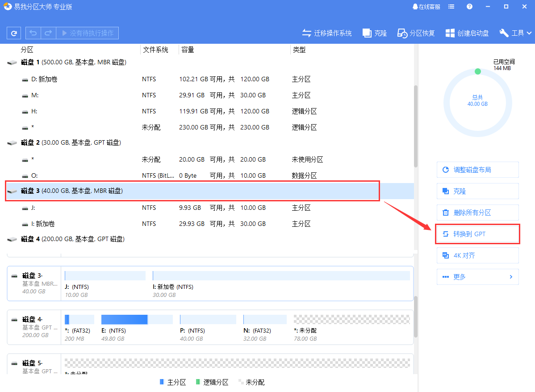
Task: Click the help question mark icon
Action: pos(468,6)
